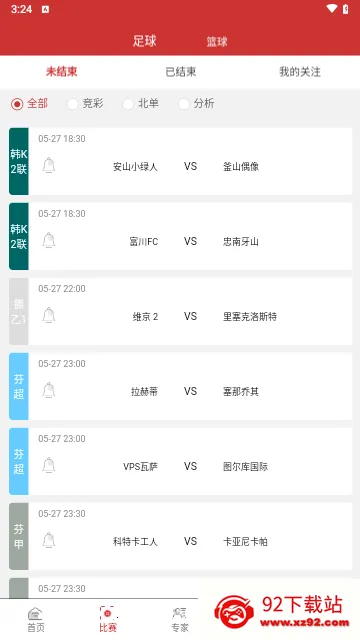
Task: Switch to 篮球 in the header
Action: pyautogui.click(x=217, y=42)
